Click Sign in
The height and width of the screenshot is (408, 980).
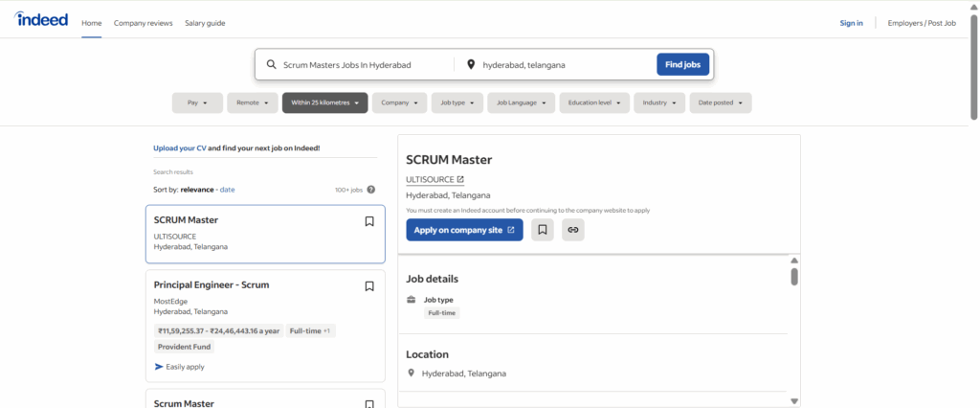tap(851, 23)
